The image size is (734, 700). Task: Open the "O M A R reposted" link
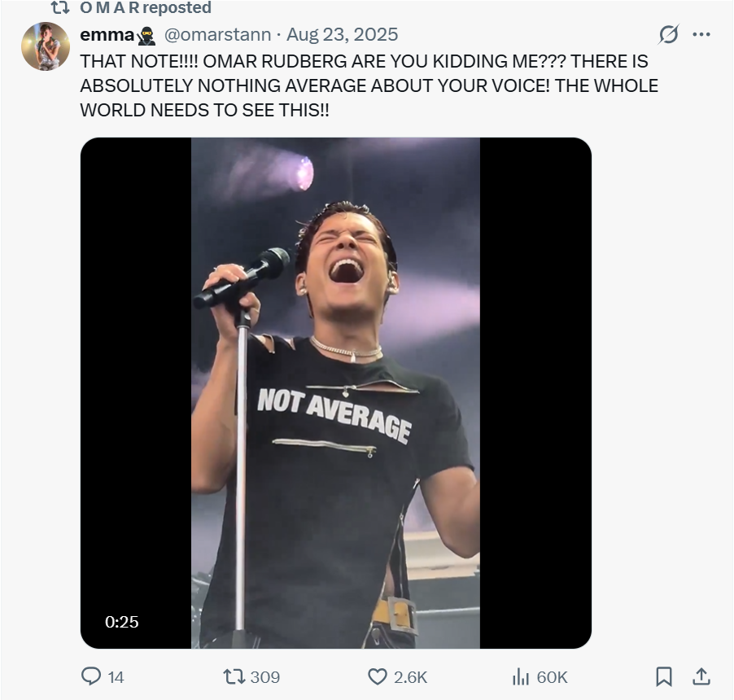[x=145, y=8]
